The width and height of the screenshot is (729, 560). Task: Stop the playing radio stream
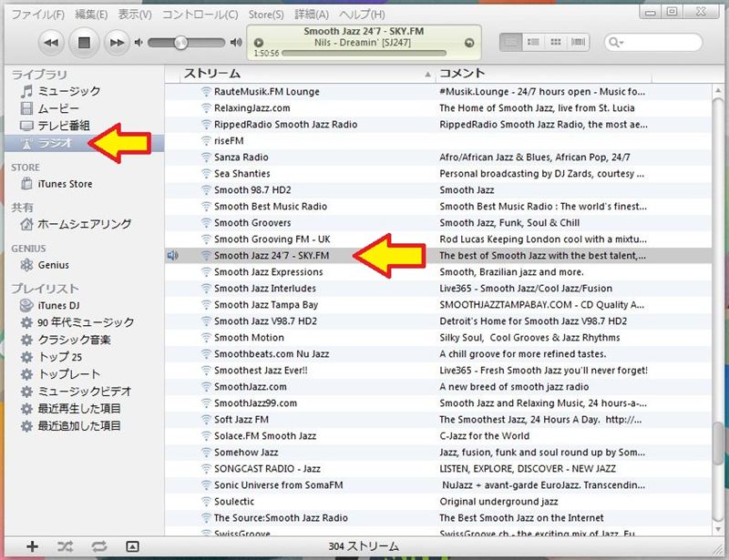click(84, 43)
